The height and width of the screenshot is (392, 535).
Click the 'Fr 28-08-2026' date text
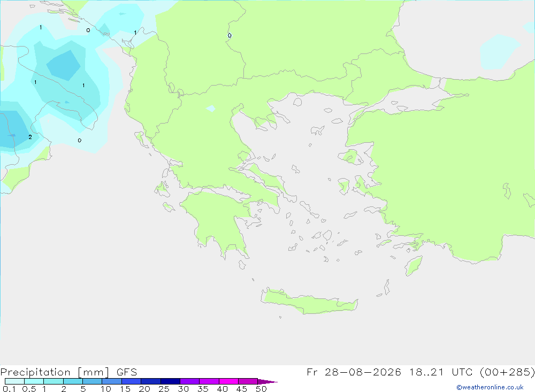coord(354,372)
